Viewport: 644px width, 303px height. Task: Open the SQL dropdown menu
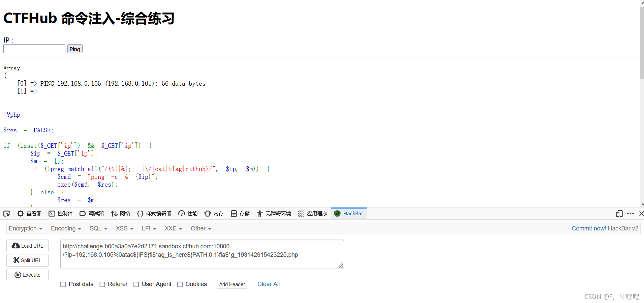coord(98,228)
